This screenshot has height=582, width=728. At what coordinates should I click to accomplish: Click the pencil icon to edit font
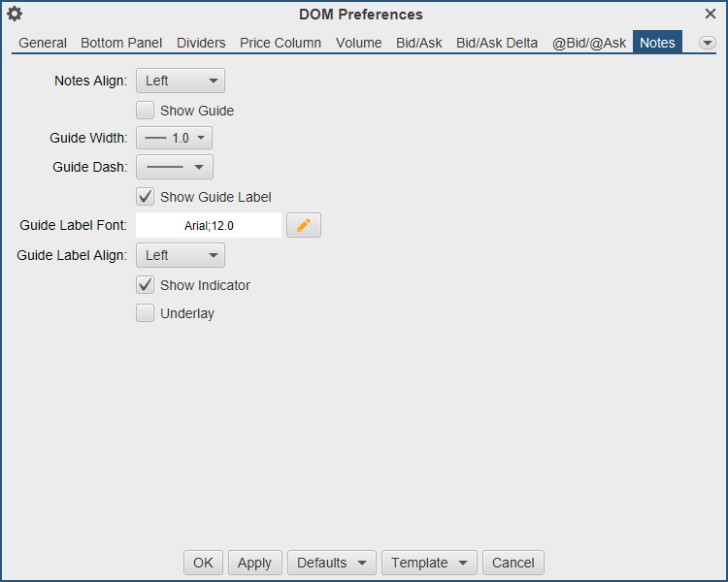(x=304, y=226)
